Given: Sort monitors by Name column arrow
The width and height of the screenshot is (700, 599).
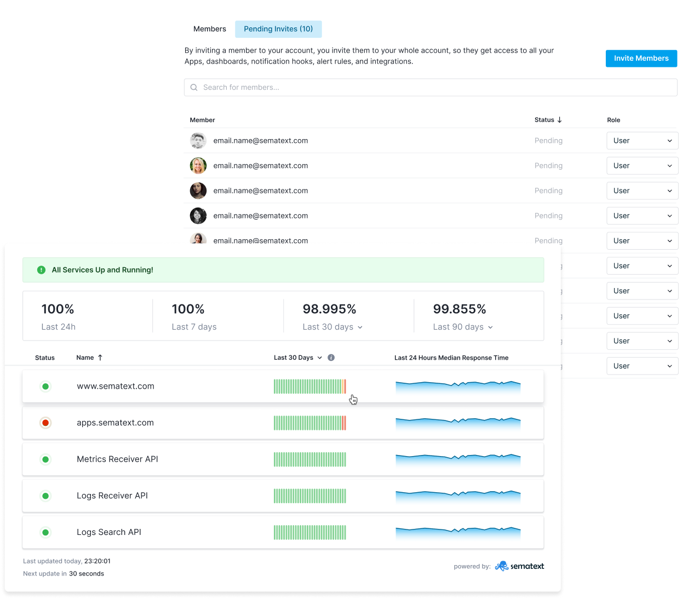Looking at the screenshot, I should click(100, 358).
